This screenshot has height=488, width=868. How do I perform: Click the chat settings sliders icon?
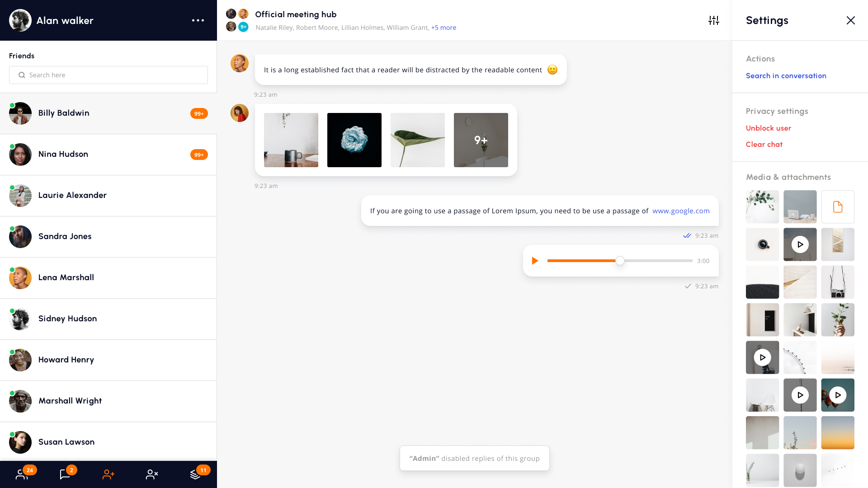tap(713, 20)
